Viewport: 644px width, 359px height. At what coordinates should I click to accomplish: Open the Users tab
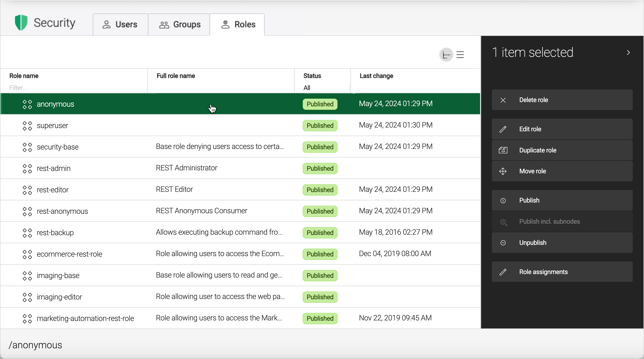coord(120,25)
